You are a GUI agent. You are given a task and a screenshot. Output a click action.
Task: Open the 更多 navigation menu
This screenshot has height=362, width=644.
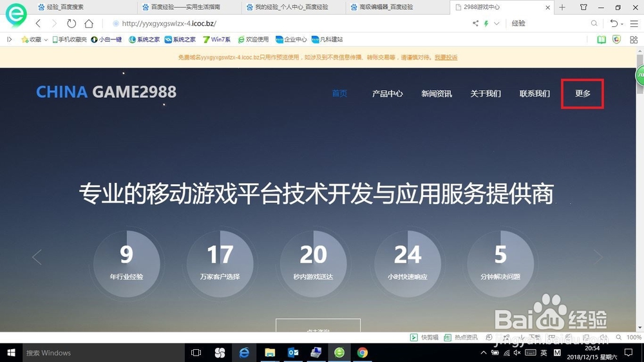(582, 93)
